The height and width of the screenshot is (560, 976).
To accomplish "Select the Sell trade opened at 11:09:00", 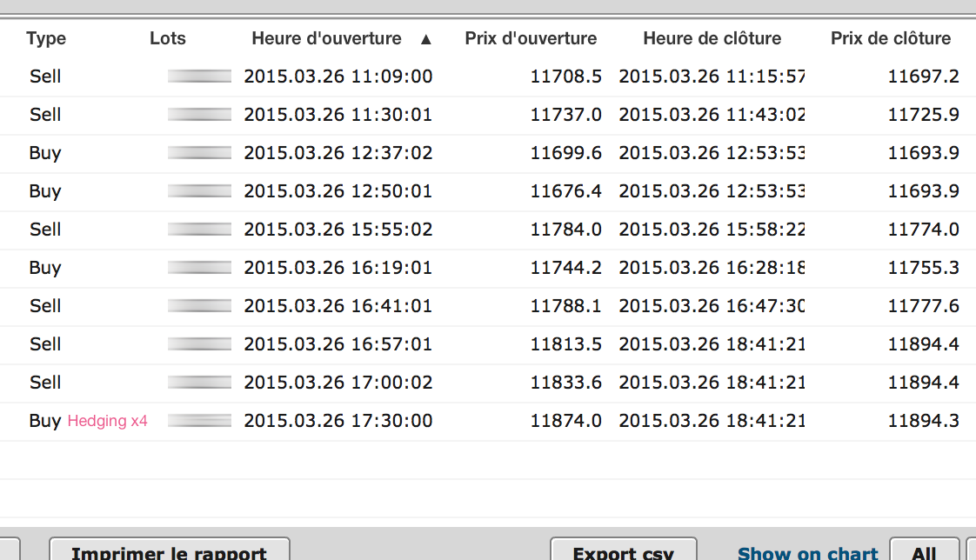I will pyautogui.click(x=45, y=77).
